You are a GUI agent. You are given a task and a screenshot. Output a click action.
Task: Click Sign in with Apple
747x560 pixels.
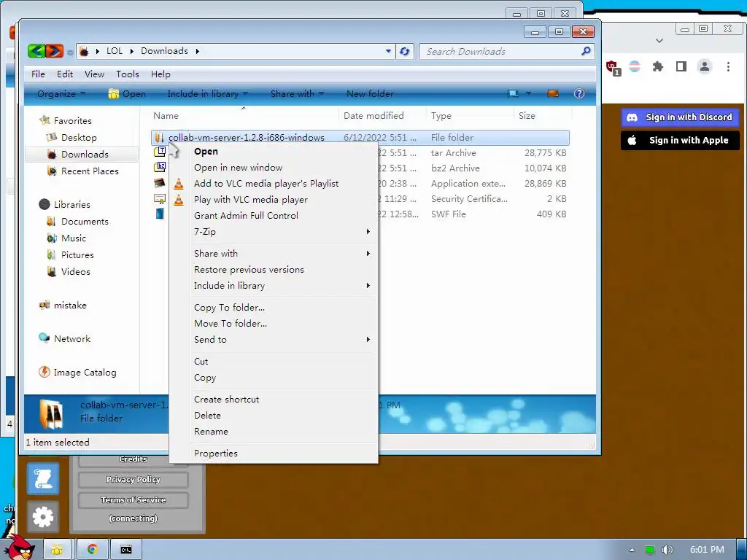[680, 140]
